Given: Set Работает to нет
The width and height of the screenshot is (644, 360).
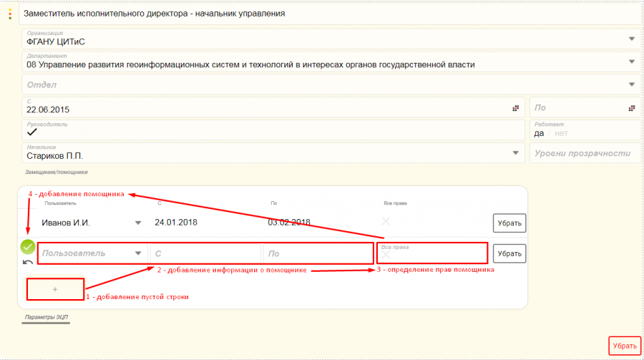Looking at the screenshot, I should click(x=561, y=133).
